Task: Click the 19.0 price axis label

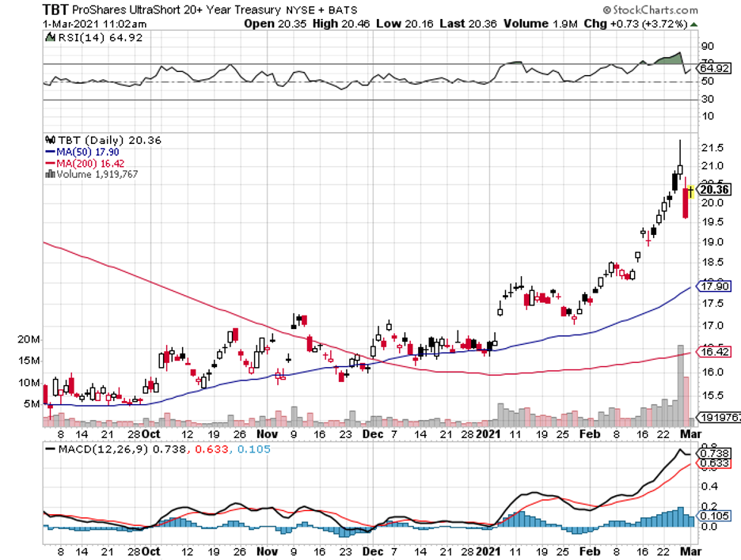Action: [x=712, y=242]
